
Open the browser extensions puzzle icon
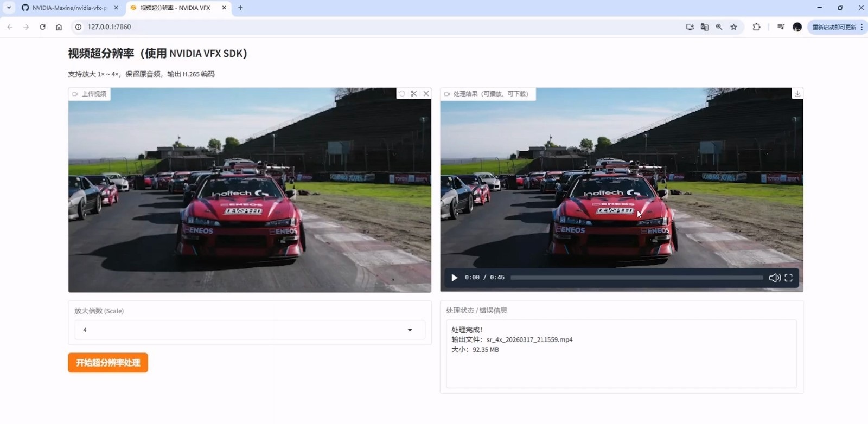(x=756, y=27)
